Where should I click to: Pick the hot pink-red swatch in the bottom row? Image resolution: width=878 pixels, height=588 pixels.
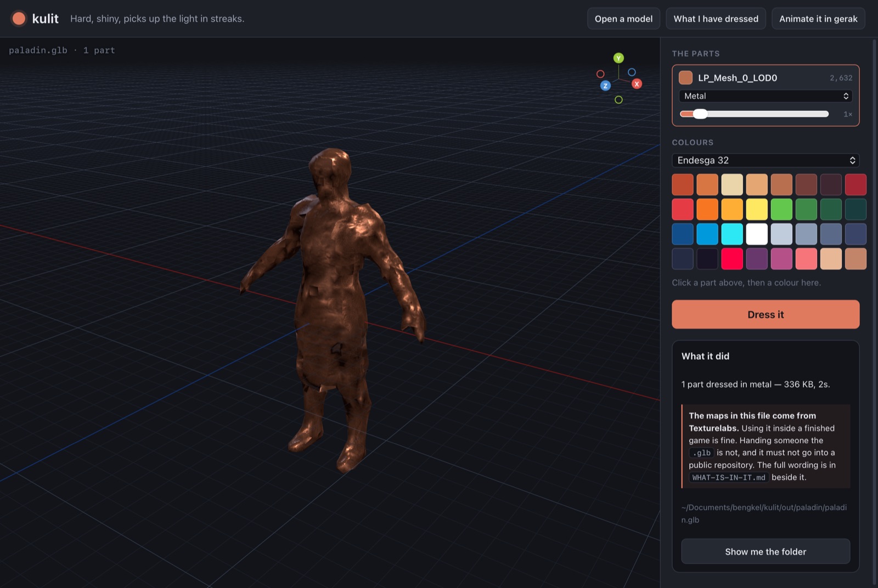[x=732, y=259]
